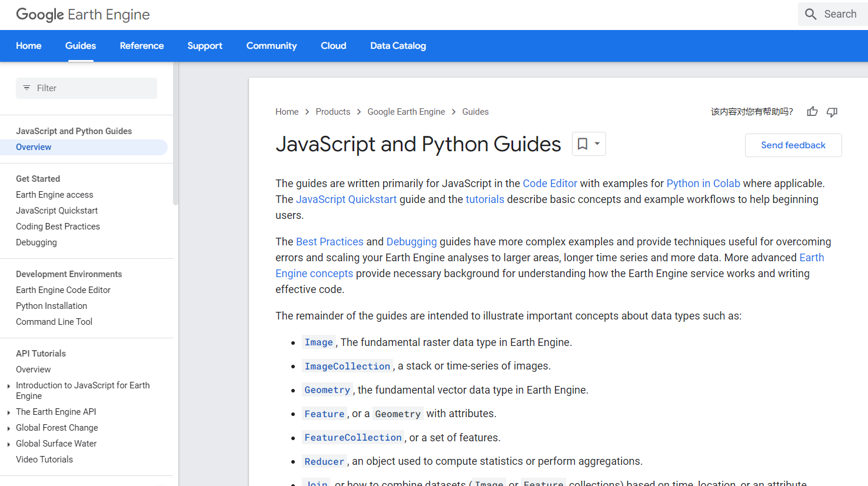Open the Geometry link in bullet list
Viewport: 868px width, 486px height.
pos(327,390)
